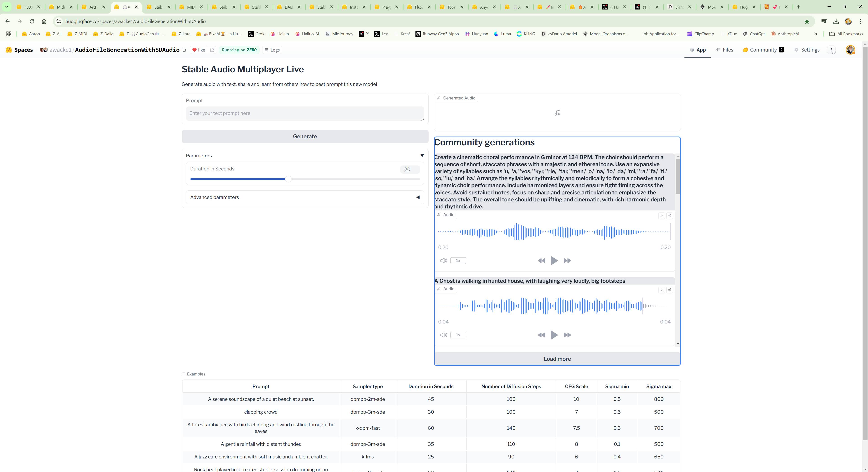This screenshot has width=868, height=472.
Task: Share the first community audio clip
Action: [x=670, y=216]
